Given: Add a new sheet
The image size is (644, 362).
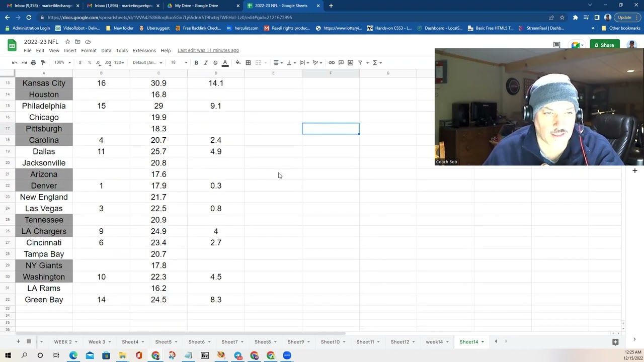Looking at the screenshot, I should click(x=18, y=342).
